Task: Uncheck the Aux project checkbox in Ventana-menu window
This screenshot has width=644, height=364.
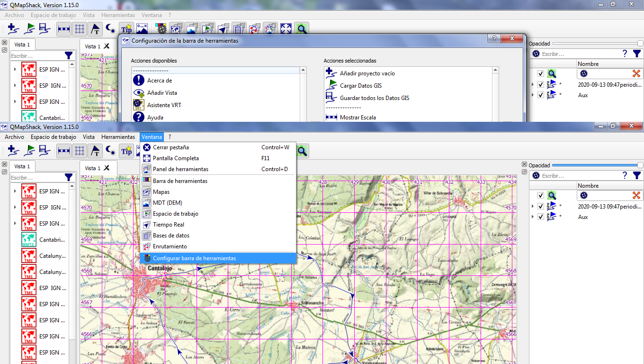Action: (x=541, y=217)
